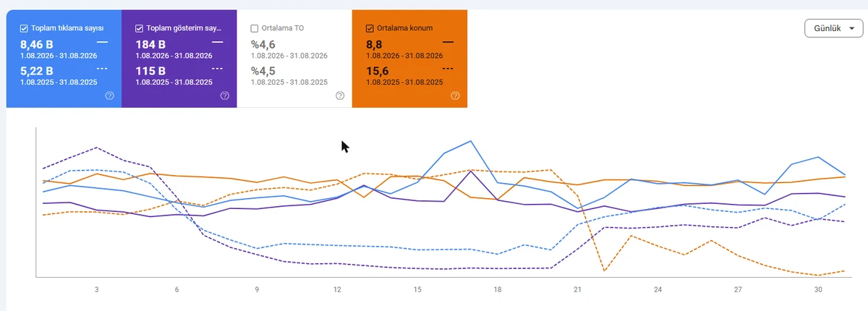Open help icon on Toplam tıklama card

point(110,95)
